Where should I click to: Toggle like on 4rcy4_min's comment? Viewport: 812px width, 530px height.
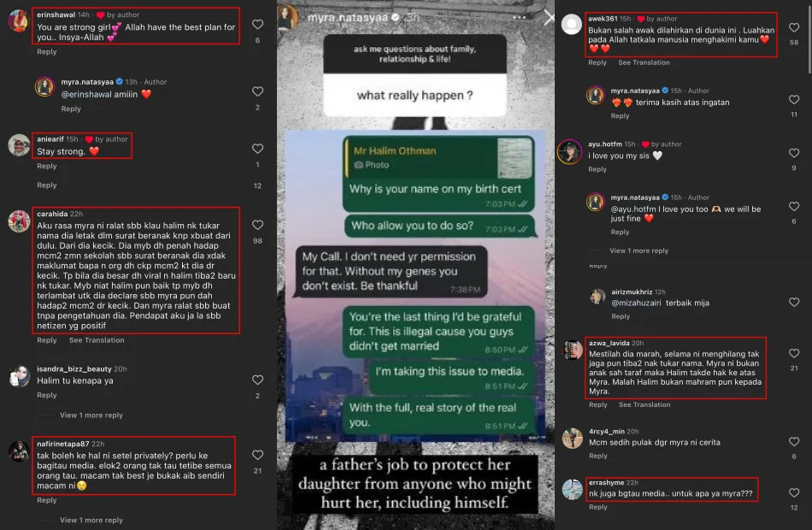(x=794, y=442)
